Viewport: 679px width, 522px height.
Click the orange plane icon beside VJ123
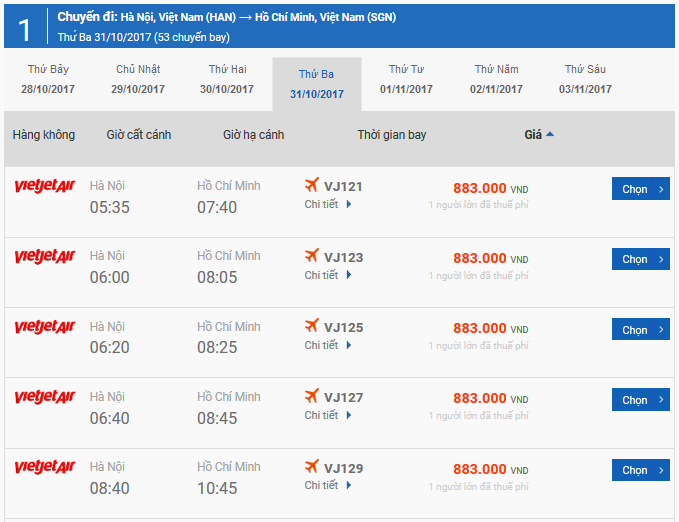[x=312, y=256]
